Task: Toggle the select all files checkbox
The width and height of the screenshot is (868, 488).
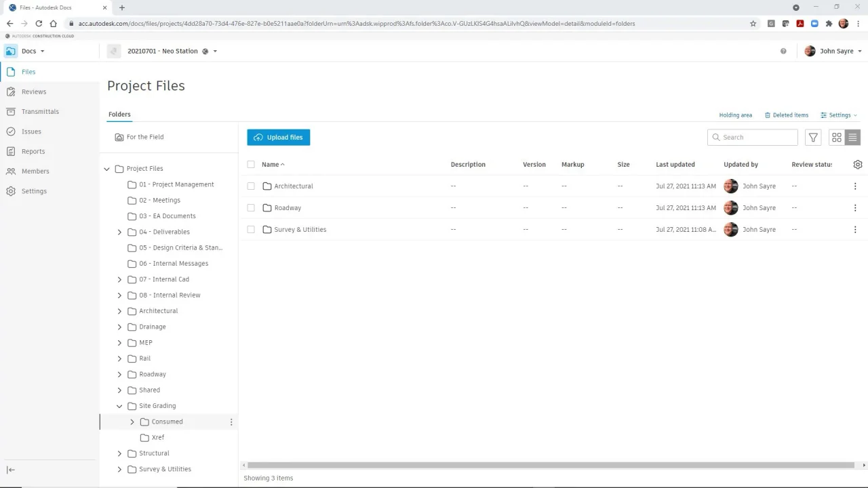Action: pyautogui.click(x=251, y=165)
